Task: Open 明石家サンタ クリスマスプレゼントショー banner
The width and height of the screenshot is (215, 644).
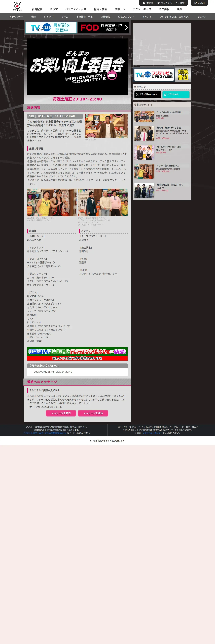Action: [x=77, y=354]
